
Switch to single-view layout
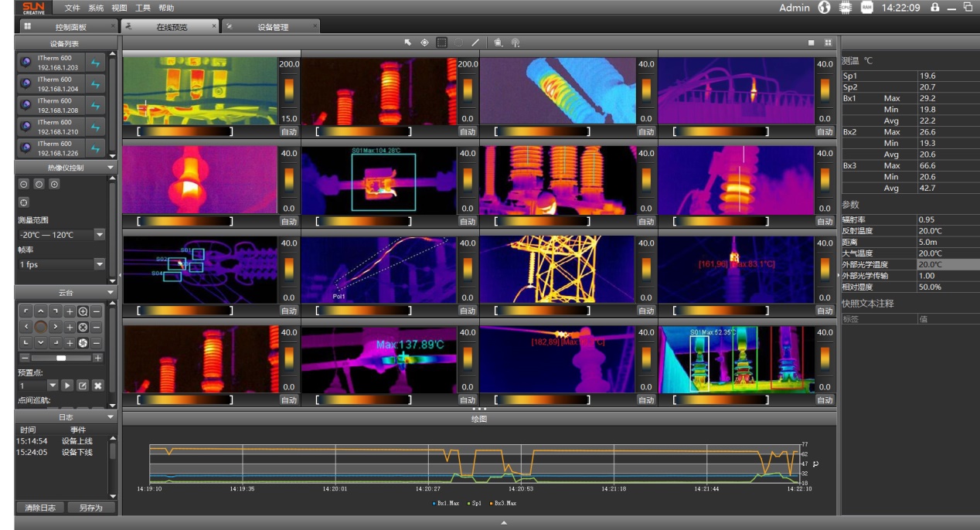pos(812,42)
